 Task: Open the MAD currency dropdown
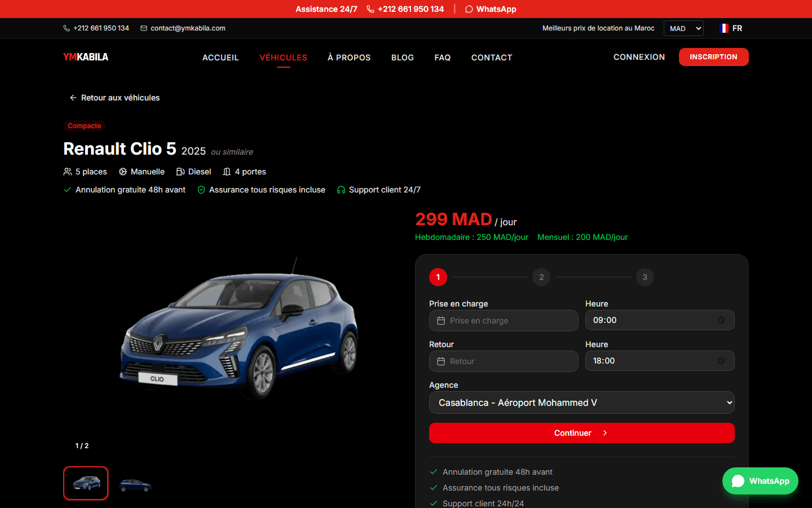tap(683, 28)
